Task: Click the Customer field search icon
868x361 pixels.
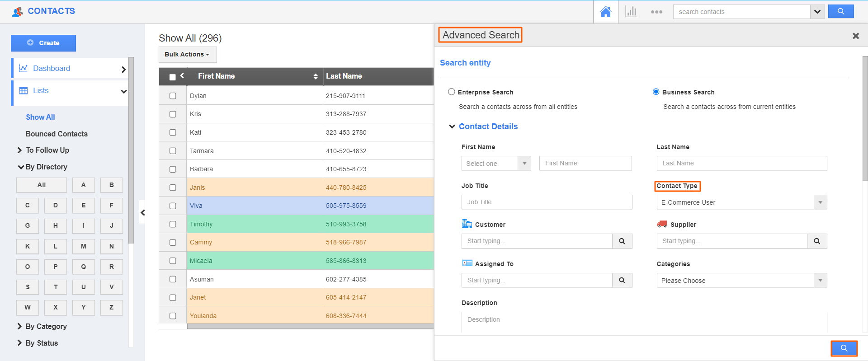Action: coord(622,241)
